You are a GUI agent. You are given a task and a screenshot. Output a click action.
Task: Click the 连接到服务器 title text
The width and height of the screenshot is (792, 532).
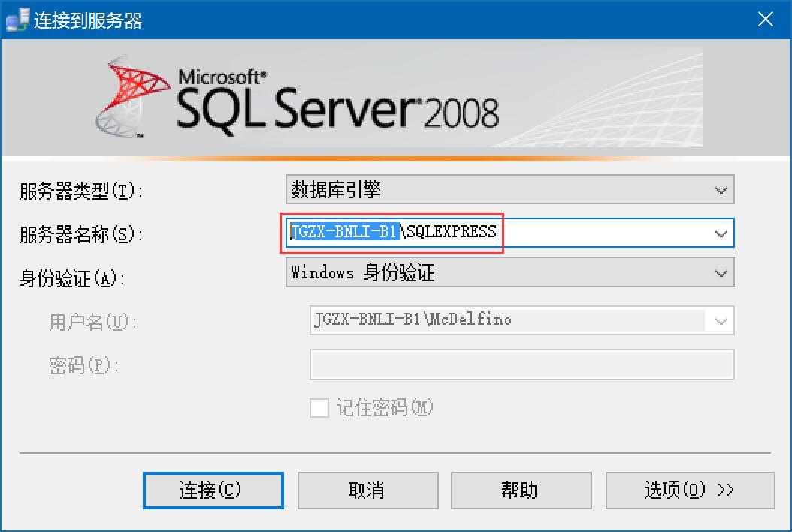[x=88, y=20]
